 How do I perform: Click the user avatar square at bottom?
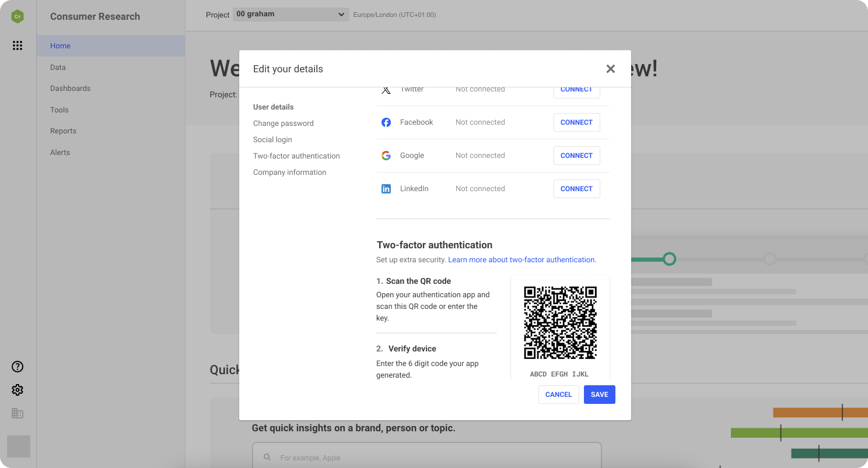pos(19,446)
